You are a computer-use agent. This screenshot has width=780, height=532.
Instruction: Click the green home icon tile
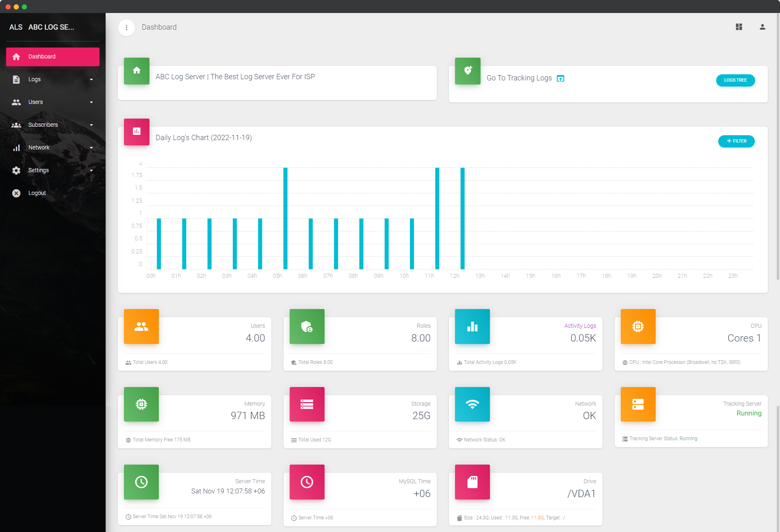[136, 71]
